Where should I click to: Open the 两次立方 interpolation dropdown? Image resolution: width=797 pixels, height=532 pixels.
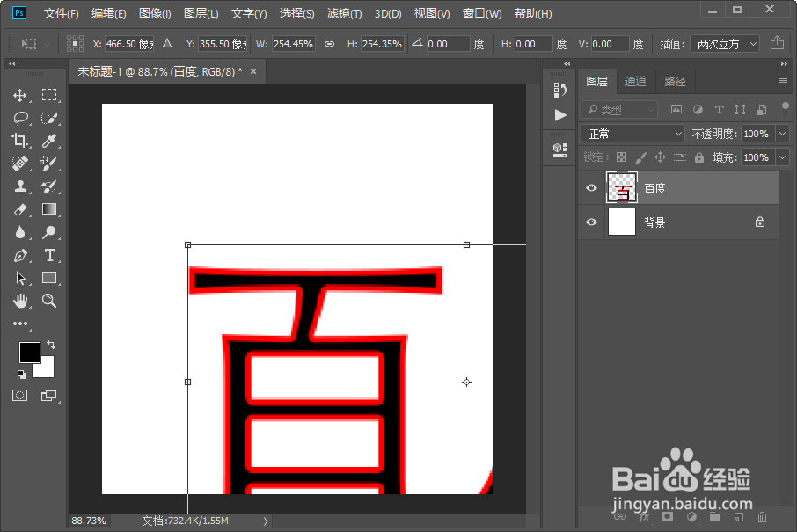pos(725,44)
